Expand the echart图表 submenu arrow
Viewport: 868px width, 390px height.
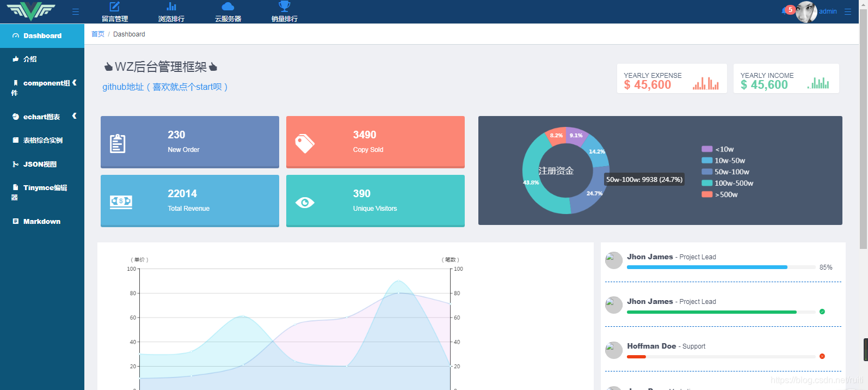[75, 116]
